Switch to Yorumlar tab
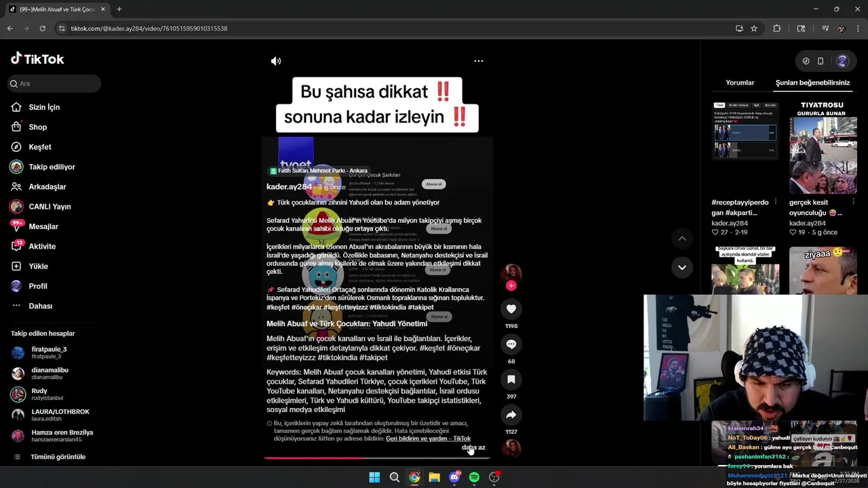 click(740, 83)
